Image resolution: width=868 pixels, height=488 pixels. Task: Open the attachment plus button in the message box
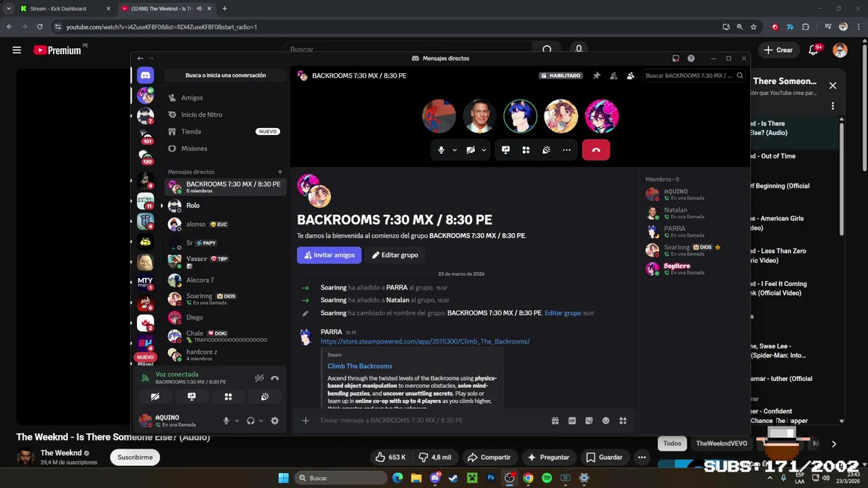pos(306,421)
